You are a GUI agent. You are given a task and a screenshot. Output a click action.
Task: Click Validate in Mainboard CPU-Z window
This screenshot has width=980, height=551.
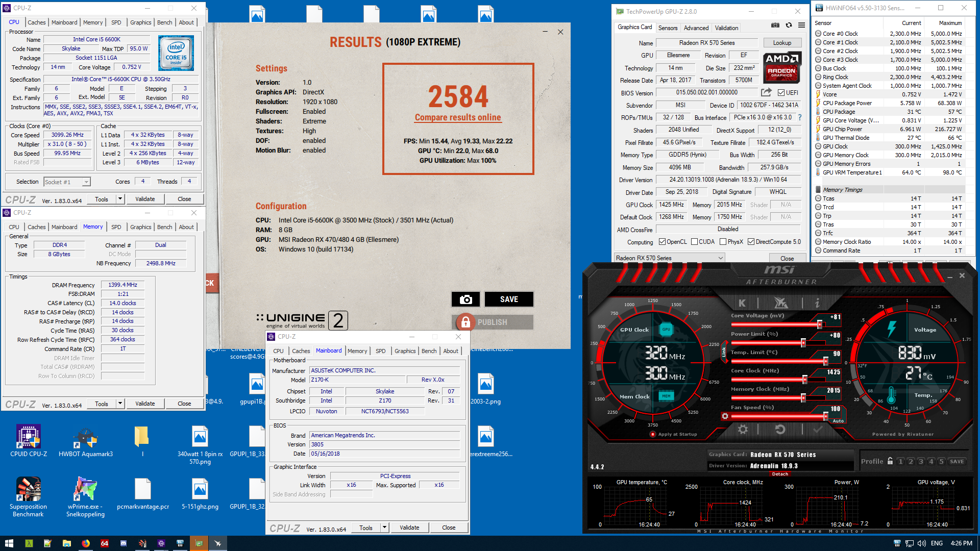[x=409, y=528]
